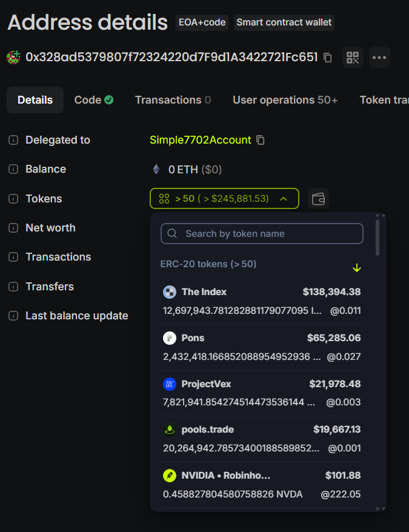Sort ERC-20 tokens with the arrow icon
The image size is (409, 532).
[357, 268]
